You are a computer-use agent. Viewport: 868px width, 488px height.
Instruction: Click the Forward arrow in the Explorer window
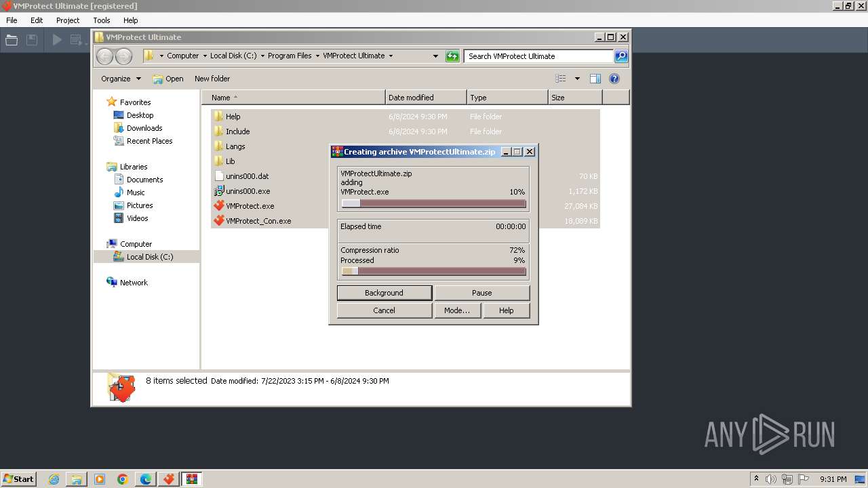pos(123,56)
